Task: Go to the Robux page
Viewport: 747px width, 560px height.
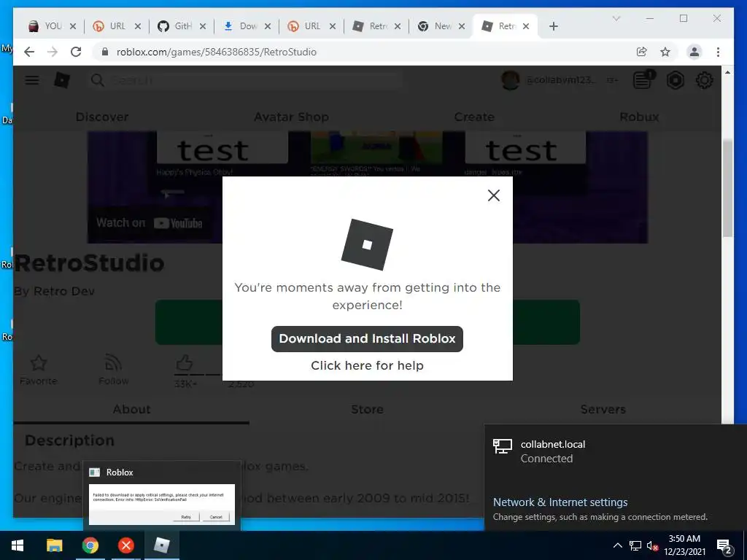Action: click(639, 117)
